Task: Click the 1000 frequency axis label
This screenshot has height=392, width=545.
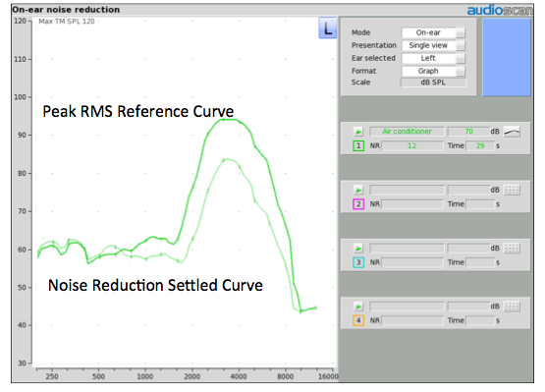Action: 145,376
